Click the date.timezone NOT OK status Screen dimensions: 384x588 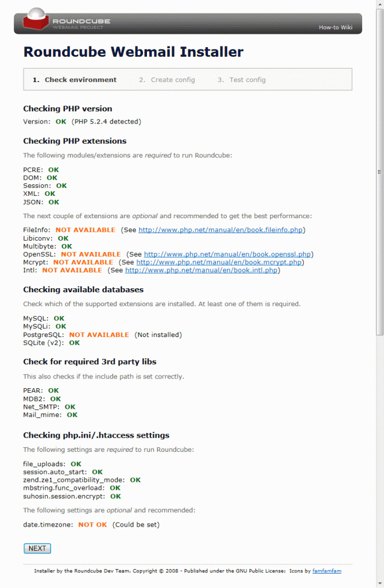click(92, 525)
